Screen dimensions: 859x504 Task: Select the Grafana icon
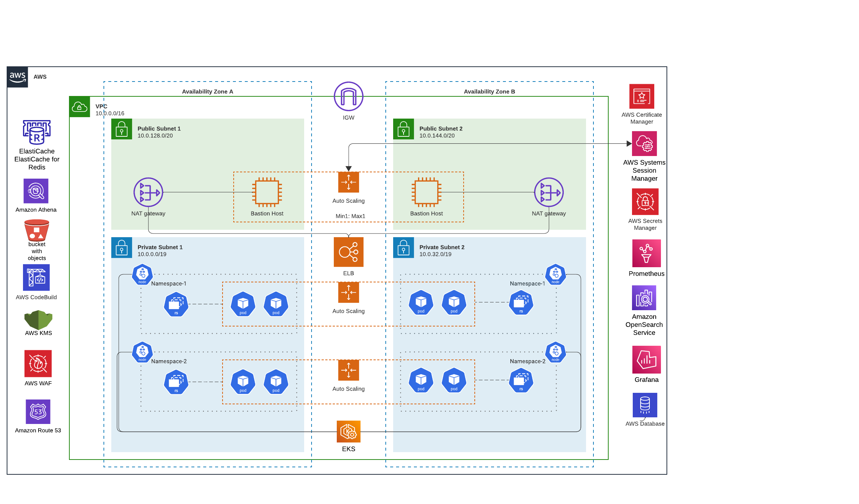[646, 359]
